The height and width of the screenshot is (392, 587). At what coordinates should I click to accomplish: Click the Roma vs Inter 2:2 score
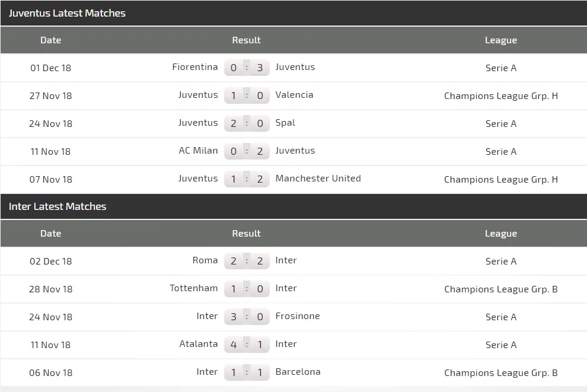(x=247, y=261)
